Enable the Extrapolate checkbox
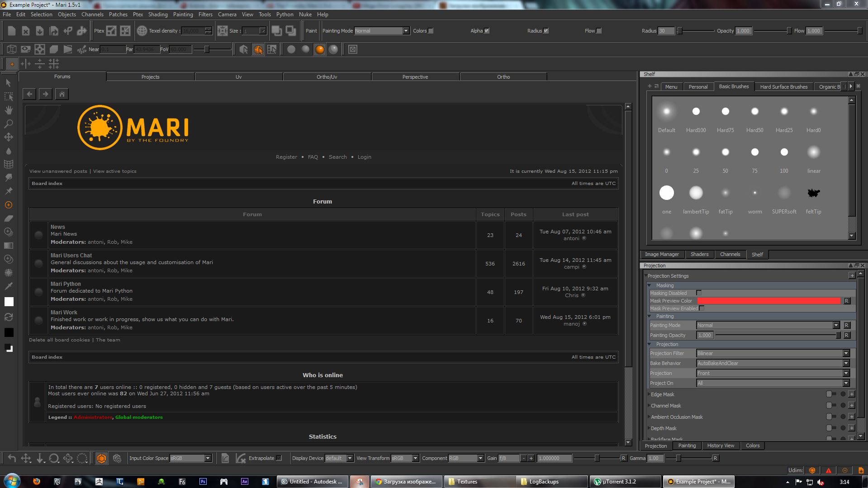The height and width of the screenshot is (488, 868). 279,458
